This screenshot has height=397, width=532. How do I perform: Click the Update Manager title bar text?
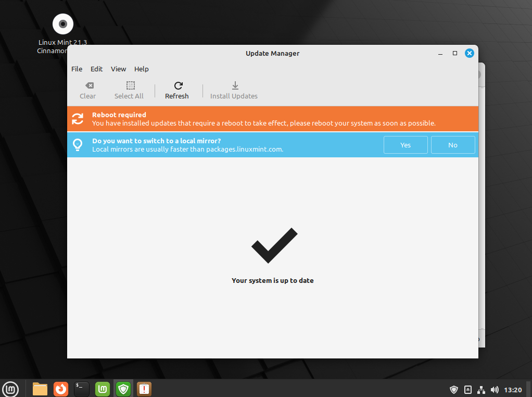click(273, 53)
